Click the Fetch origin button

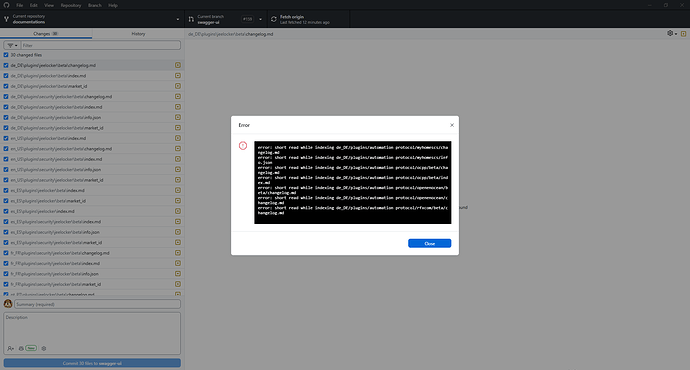(308, 19)
